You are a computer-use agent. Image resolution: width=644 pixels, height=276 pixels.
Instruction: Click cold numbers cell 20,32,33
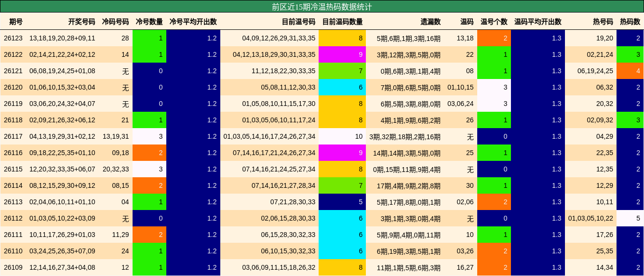point(116,169)
